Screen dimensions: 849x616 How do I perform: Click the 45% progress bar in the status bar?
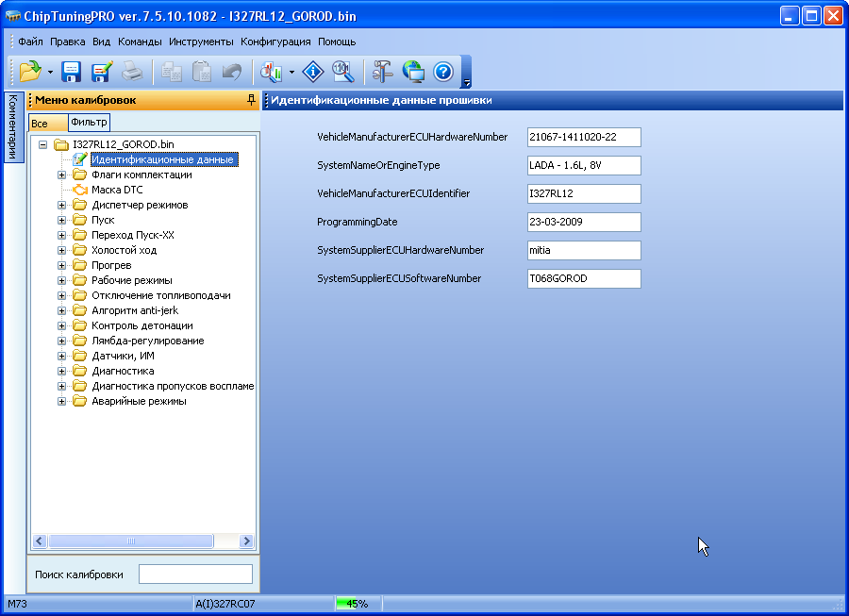pos(358,604)
